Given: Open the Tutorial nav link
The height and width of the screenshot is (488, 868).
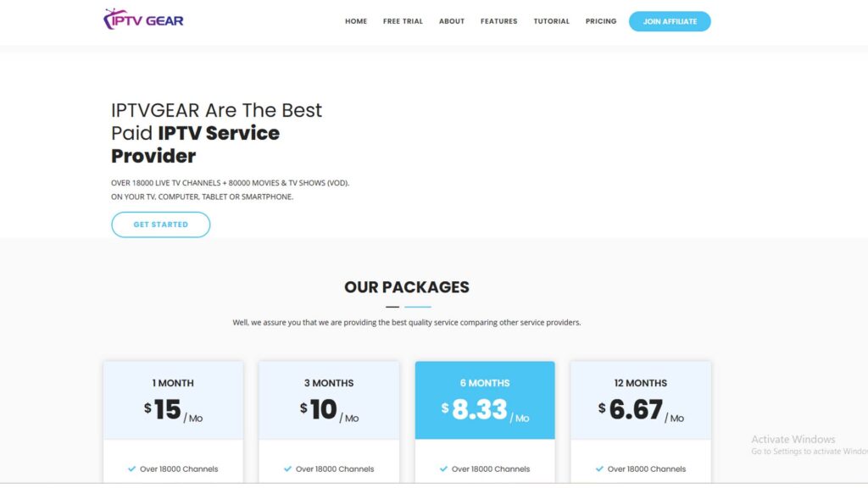Looking at the screenshot, I should click(551, 21).
